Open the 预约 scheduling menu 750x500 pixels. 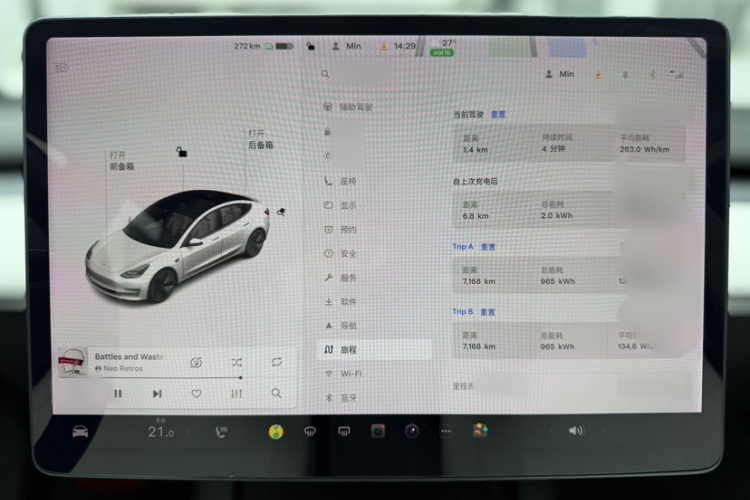point(341,230)
